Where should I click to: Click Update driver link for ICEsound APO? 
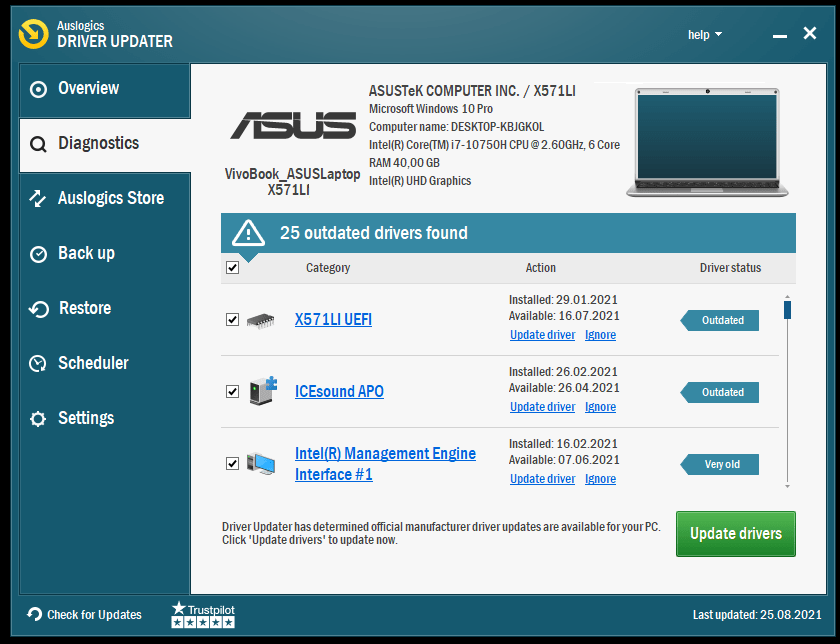tap(542, 407)
